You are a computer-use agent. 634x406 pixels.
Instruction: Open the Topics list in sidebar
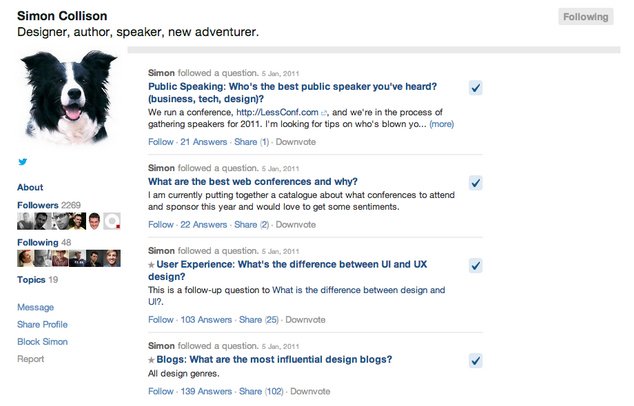click(x=31, y=280)
